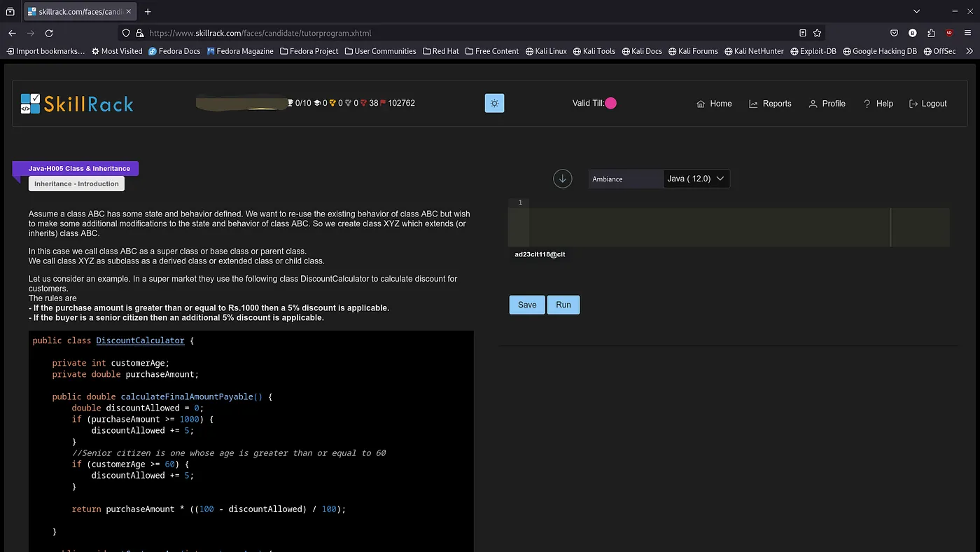Go back to previous page
The height and width of the screenshot is (552, 980).
12,33
